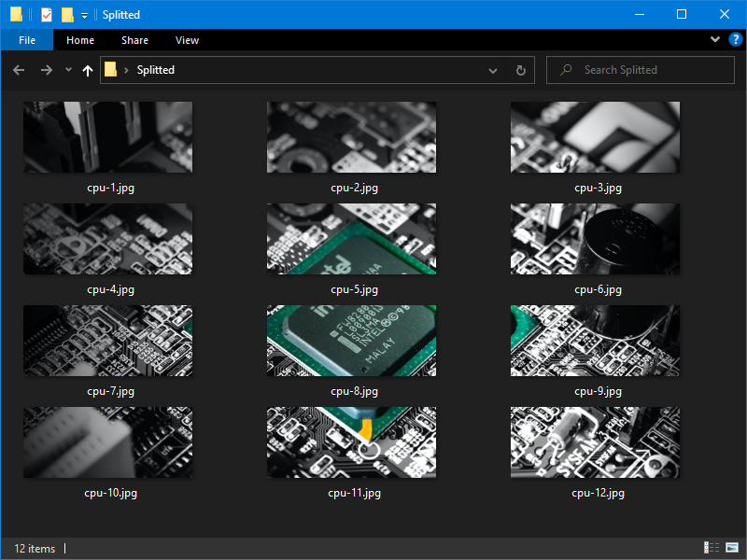This screenshot has width=747, height=560.
Task: Switch to large thumbnails view in status bar
Action: pyautogui.click(x=730, y=549)
